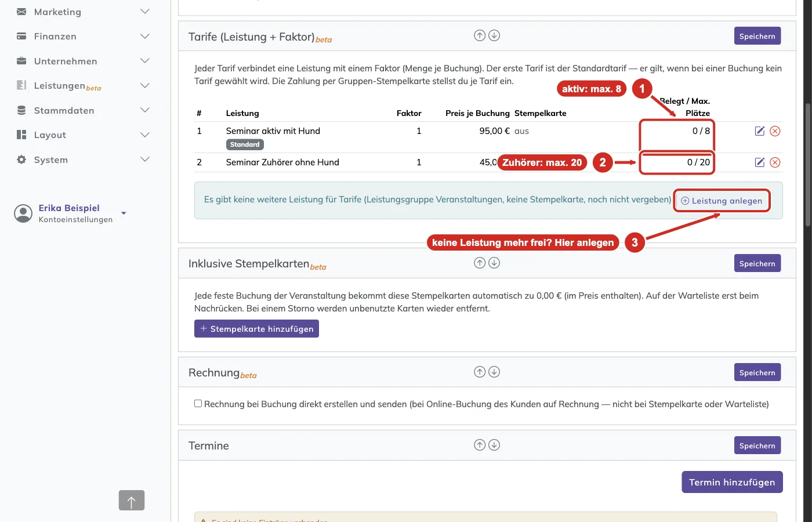Click Termin hinzufügen button
Image resolution: width=812 pixels, height=522 pixels.
click(732, 482)
